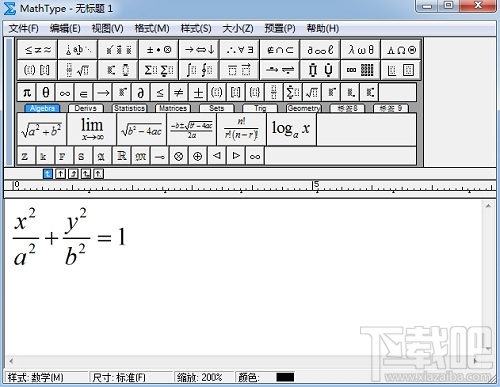Open the subscript and superscript templates palette

118,70
